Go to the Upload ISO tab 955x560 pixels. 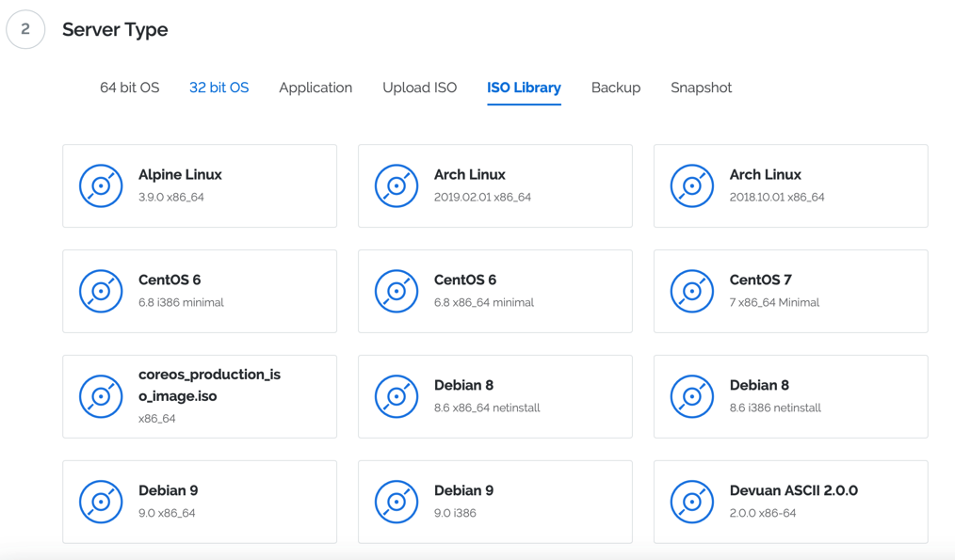[x=419, y=88]
